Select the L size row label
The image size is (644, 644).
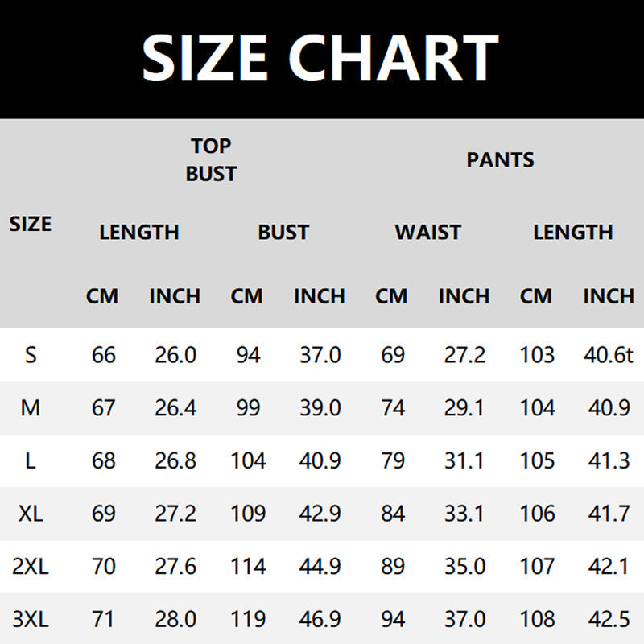(x=31, y=461)
